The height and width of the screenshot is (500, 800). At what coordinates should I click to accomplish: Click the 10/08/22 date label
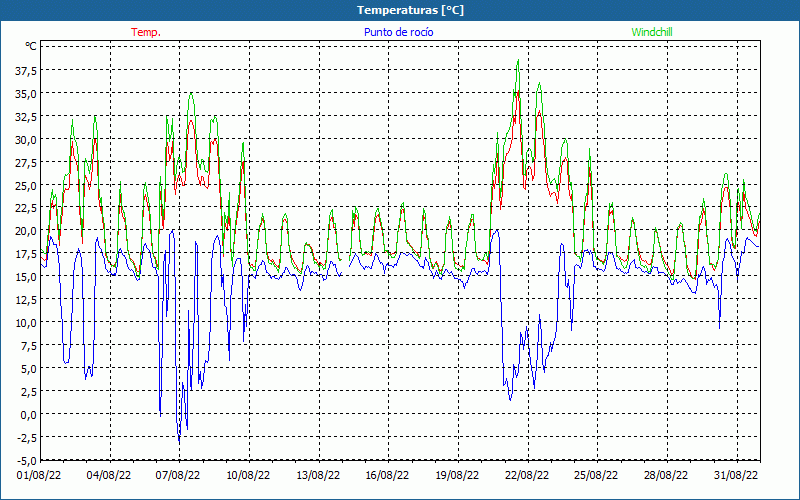pyautogui.click(x=248, y=476)
